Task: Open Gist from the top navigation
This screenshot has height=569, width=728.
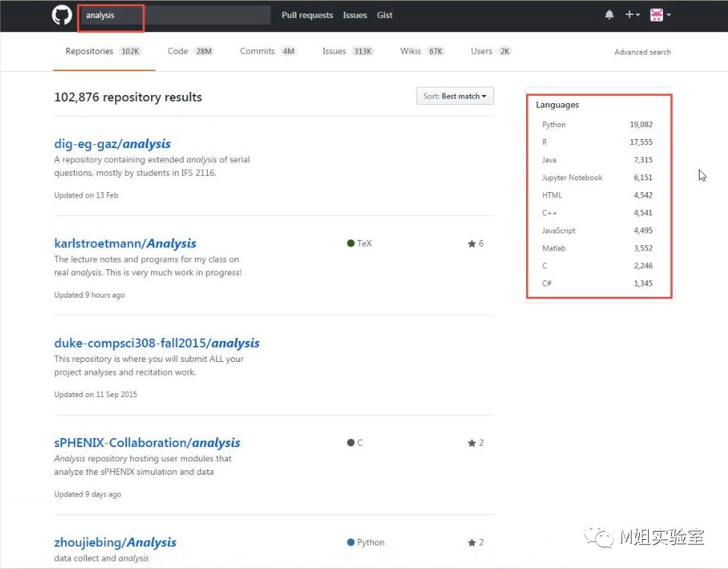Action: pyautogui.click(x=385, y=15)
